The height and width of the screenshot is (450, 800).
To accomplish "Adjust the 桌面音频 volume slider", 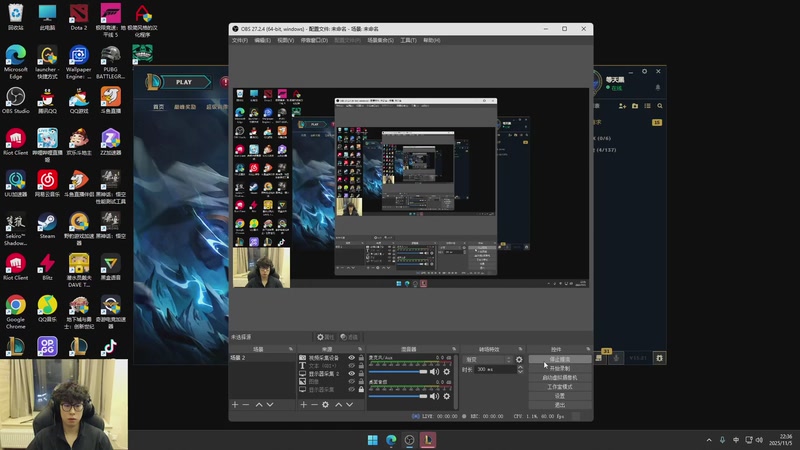I will (398, 396).
